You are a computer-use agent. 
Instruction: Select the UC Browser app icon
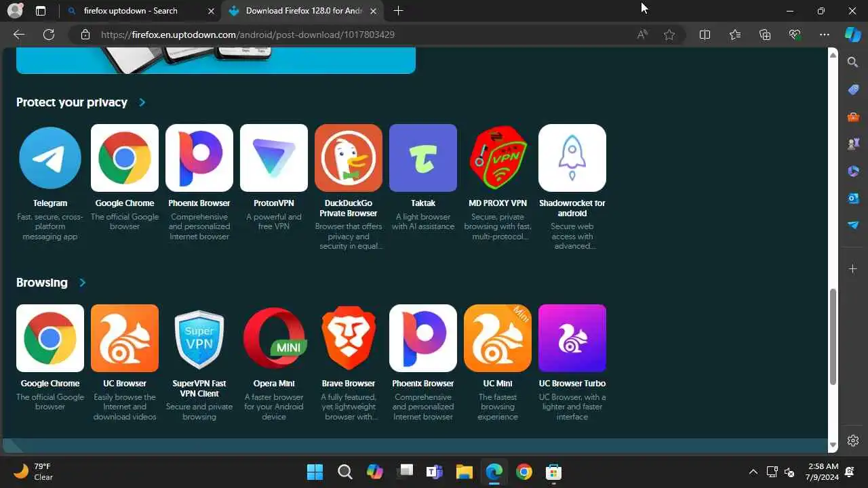125,338
